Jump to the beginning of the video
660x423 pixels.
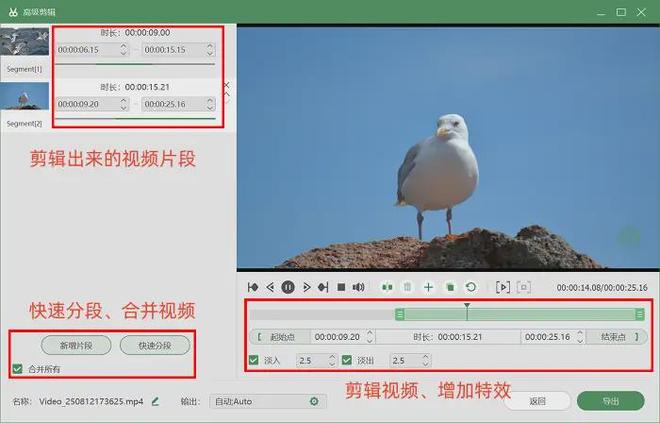[253, 287]
